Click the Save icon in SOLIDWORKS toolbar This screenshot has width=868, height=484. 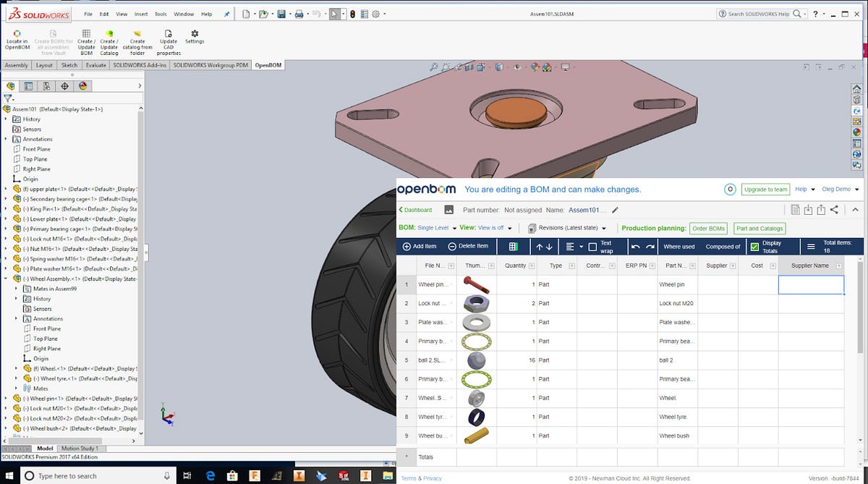281,14
